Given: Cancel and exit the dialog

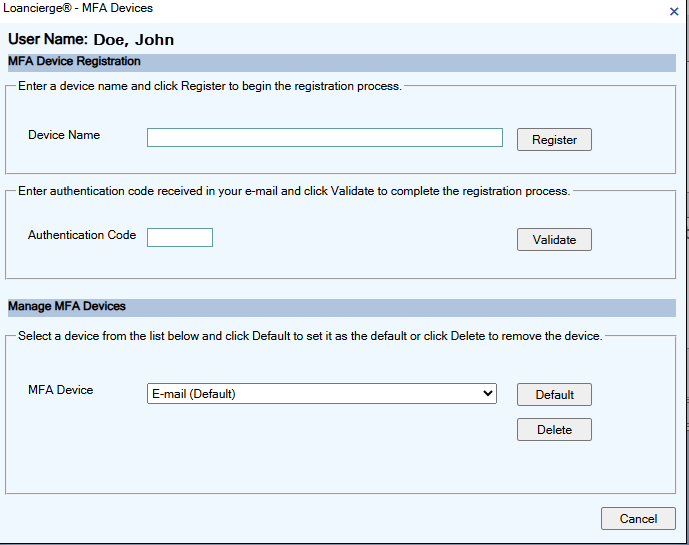Looking at the screenshot, I should point(638,519).
